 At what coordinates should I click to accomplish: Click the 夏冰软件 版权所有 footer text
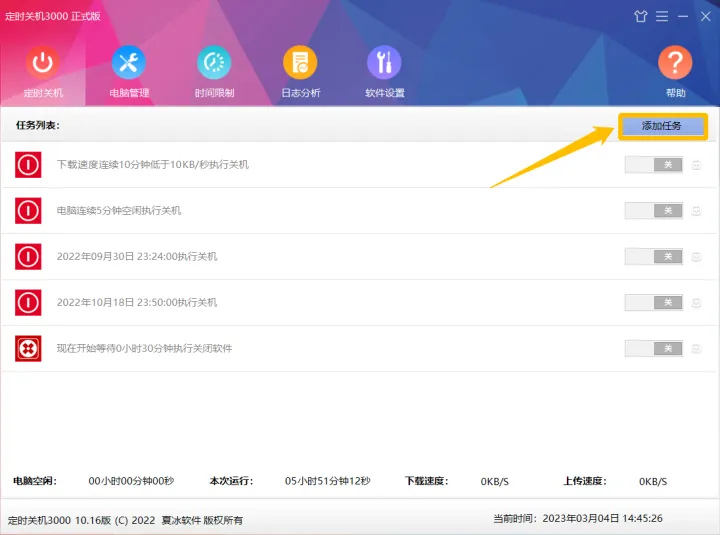click(x=202, y=520)
